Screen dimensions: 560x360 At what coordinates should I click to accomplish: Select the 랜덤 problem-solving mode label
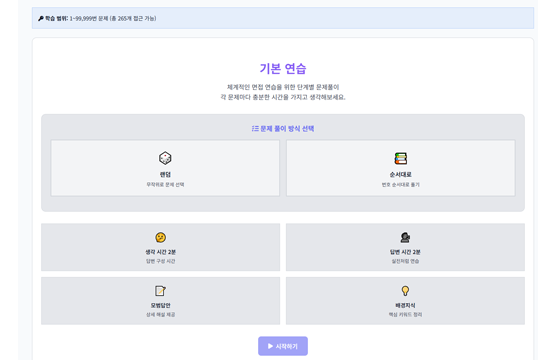coord(165,174)
